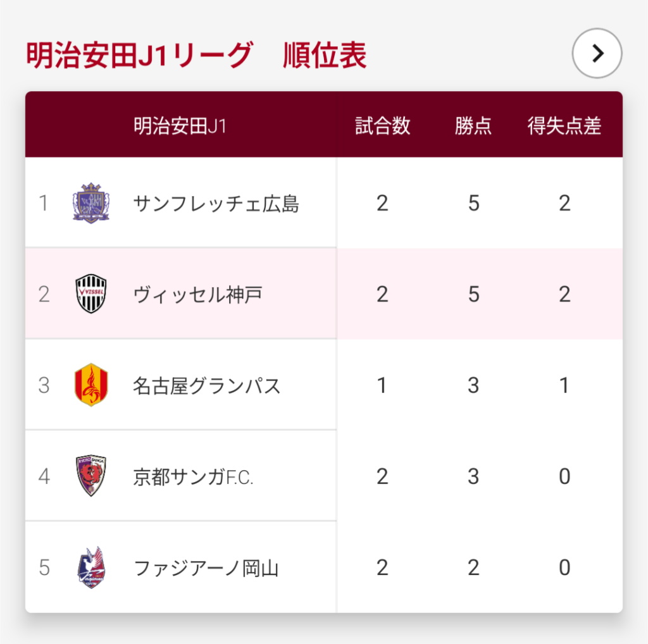Click the Nagoya Grampus team crest

[91, 385]
